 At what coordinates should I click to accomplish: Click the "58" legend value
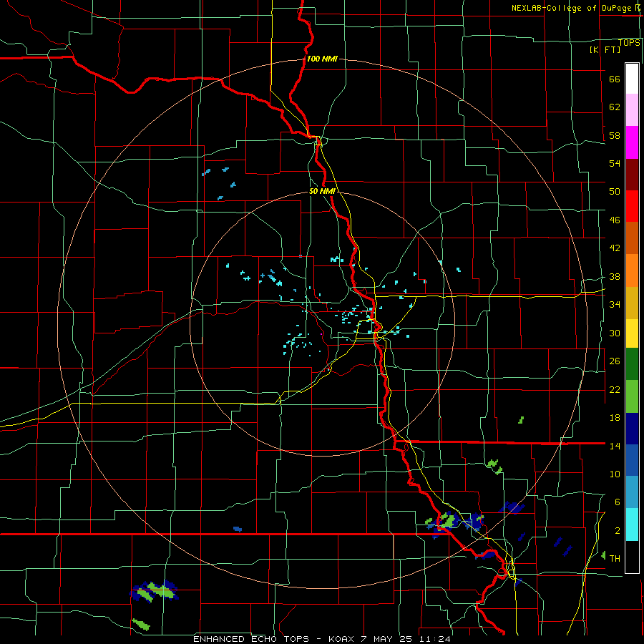click(x=615, y=135)
